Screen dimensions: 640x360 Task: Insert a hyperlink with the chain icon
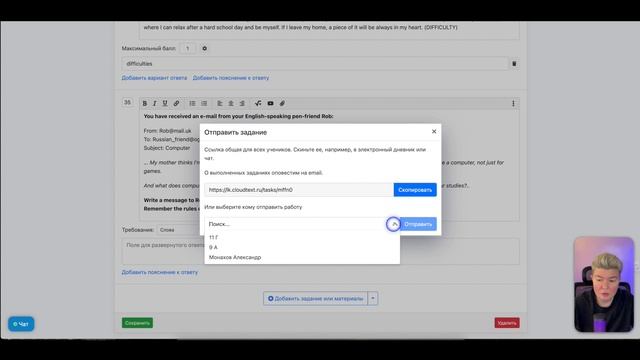(176, 104)
